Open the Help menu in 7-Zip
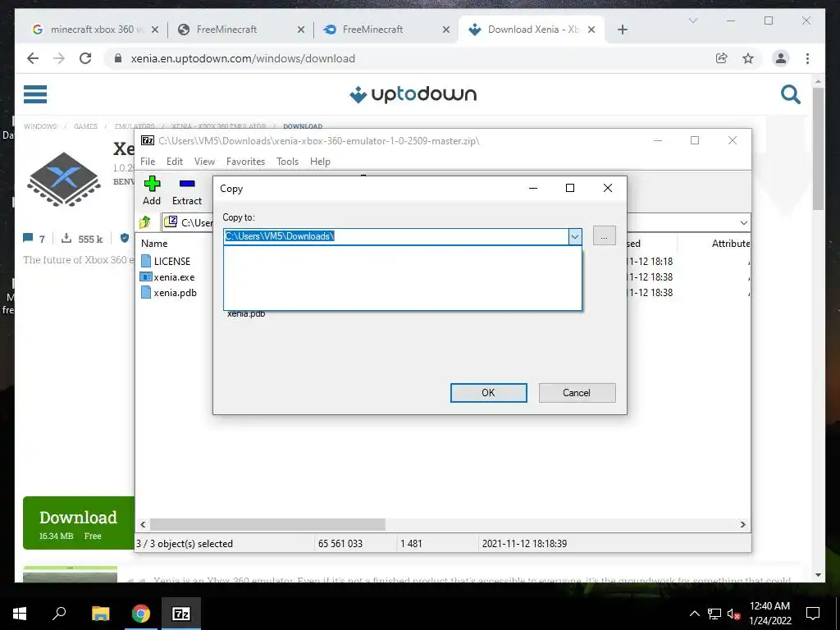The image size is (840, 630). 320,162
